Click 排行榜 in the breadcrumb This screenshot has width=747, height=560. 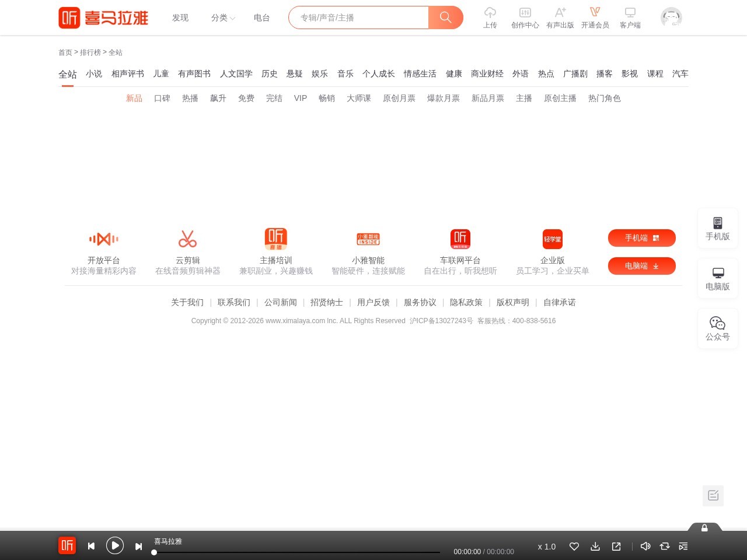(90, 52)
